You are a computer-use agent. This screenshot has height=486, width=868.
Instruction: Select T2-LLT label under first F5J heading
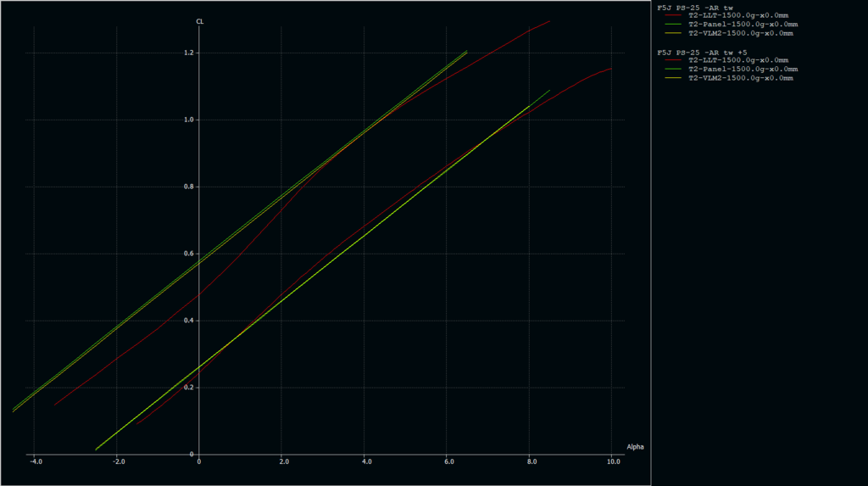pyautogui.click(x=740, y=16)
